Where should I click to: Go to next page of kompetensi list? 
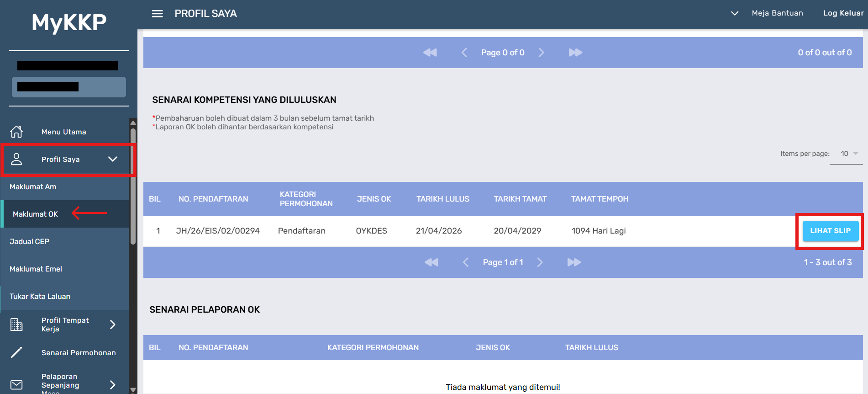tap(540, 262)
